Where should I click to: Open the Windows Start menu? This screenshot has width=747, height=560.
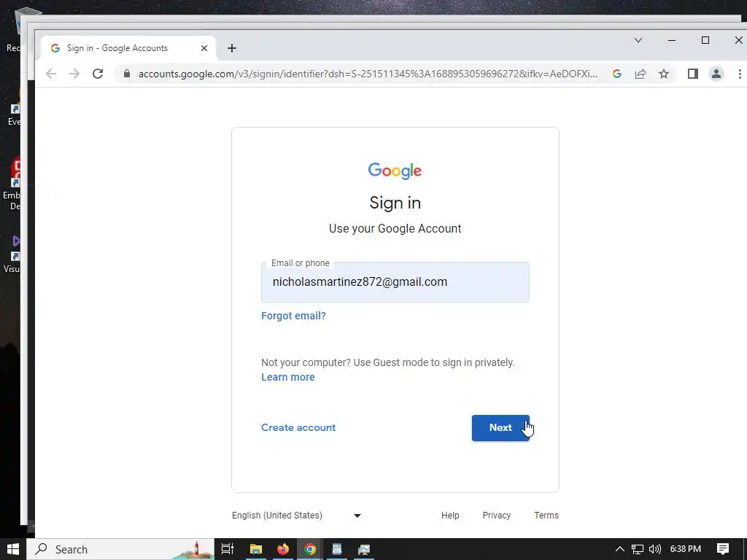coord(13,549)
